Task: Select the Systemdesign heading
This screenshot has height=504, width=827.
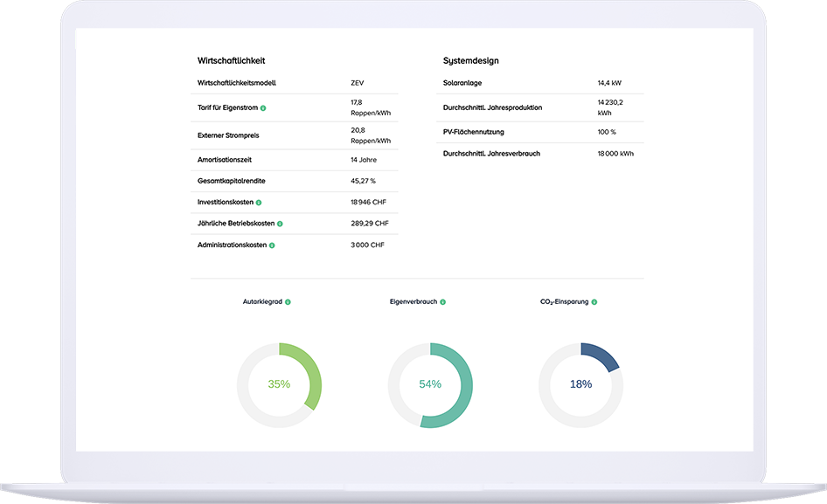Action: pos(470,60)
